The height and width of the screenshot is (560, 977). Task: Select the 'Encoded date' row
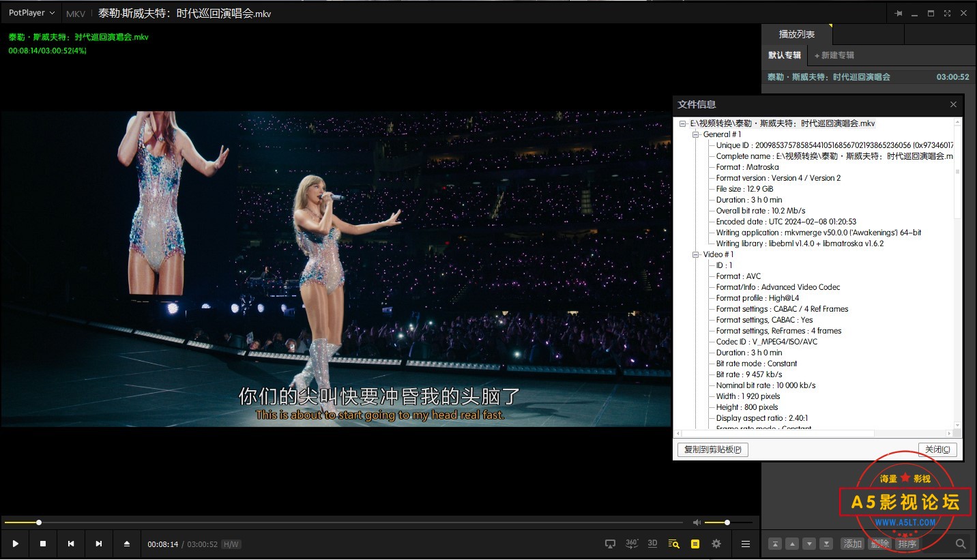786,222
